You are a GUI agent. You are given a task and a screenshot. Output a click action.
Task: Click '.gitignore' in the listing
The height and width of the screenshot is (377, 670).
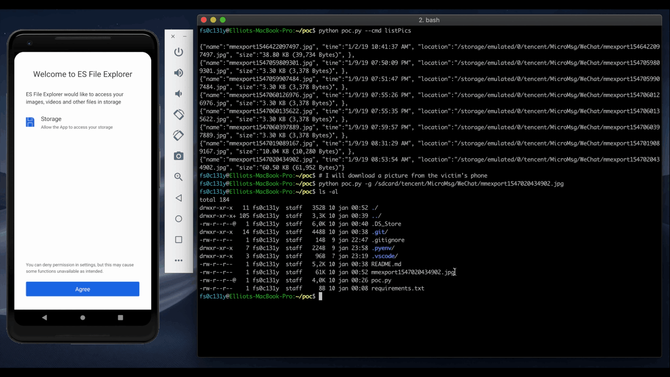(388, 240)
